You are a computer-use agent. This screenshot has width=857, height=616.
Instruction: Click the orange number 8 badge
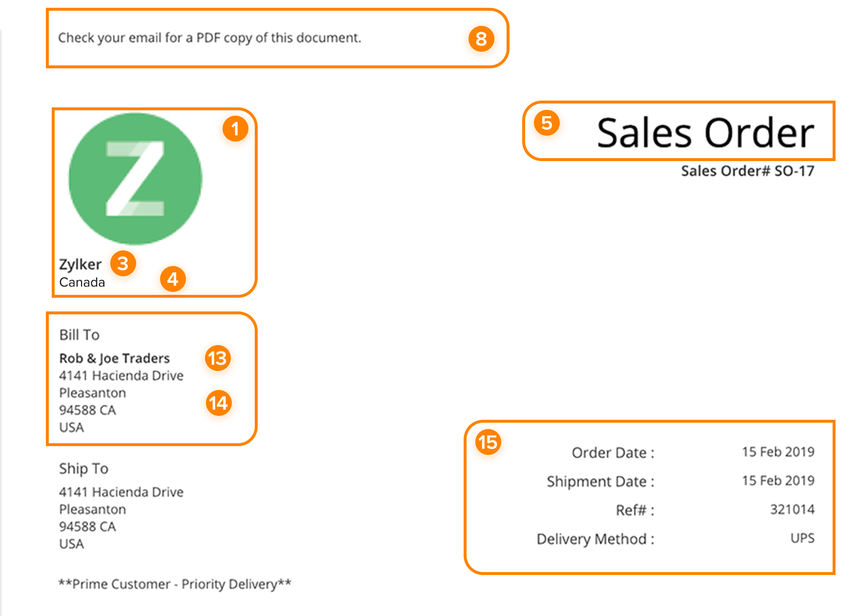tap(481, 39)
